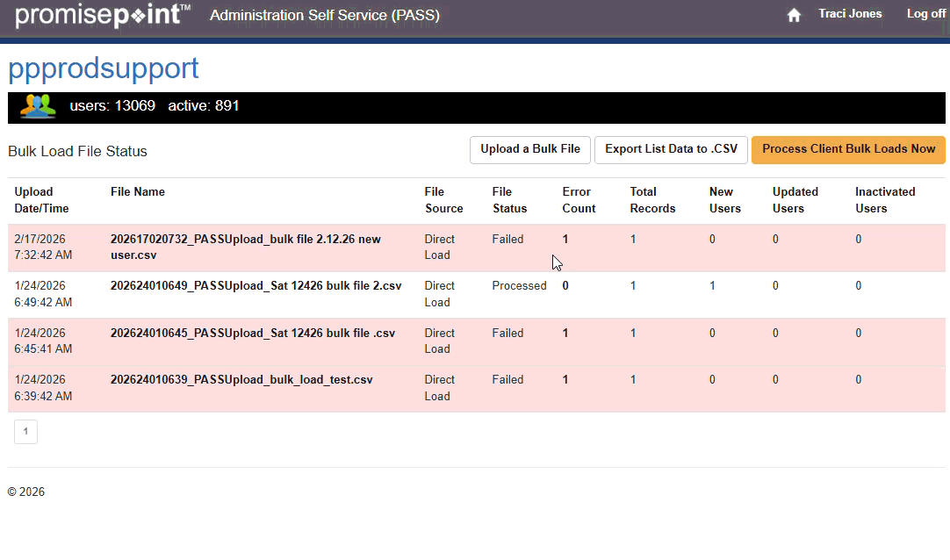Image resolution: width=950 pixels, height=560 pixels.
Task: Click the users group icon
Action: [38, 106]
